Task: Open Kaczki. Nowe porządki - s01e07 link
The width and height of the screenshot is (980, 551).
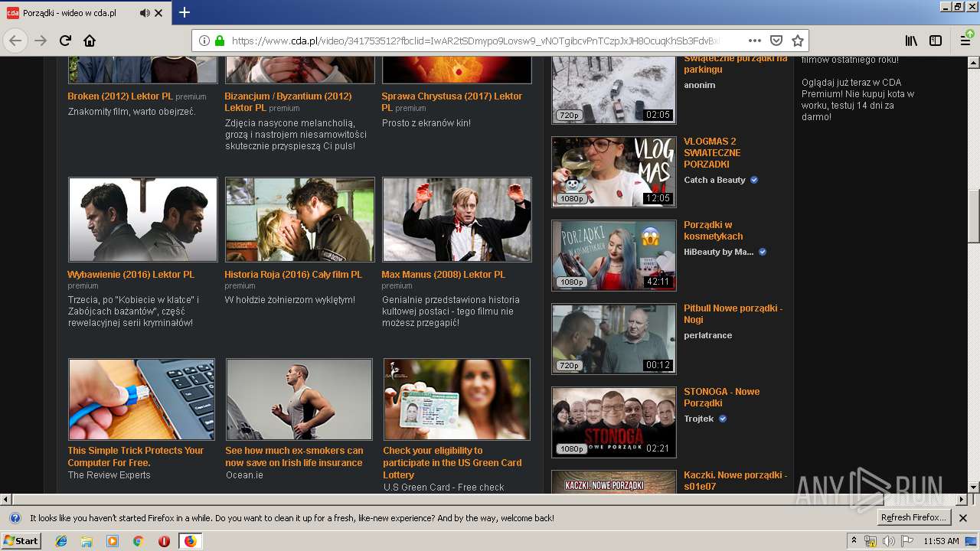Action: pyautogui.click(x=735, y=481)
